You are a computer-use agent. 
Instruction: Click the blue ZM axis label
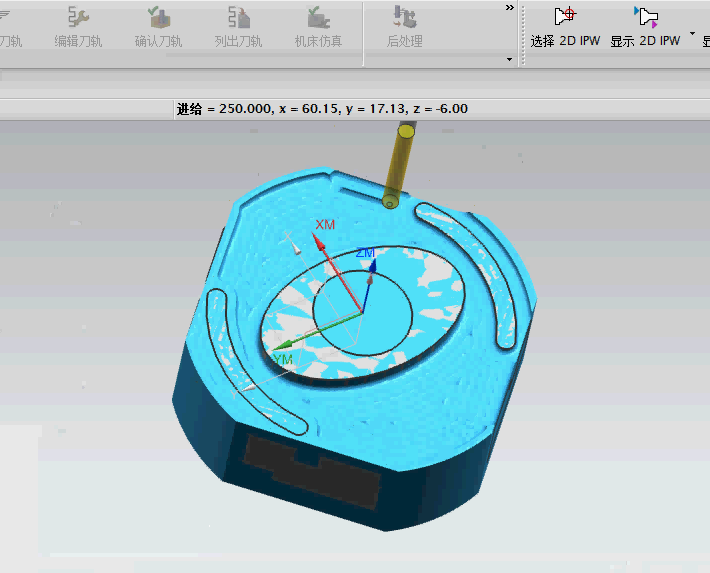point(365,254)
